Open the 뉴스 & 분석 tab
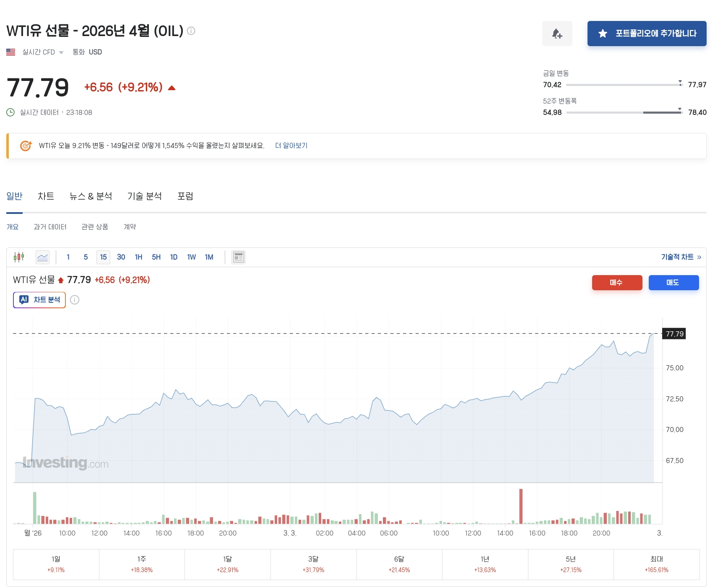The width and height of the screenshot is (715, 588). pos(91,196)
